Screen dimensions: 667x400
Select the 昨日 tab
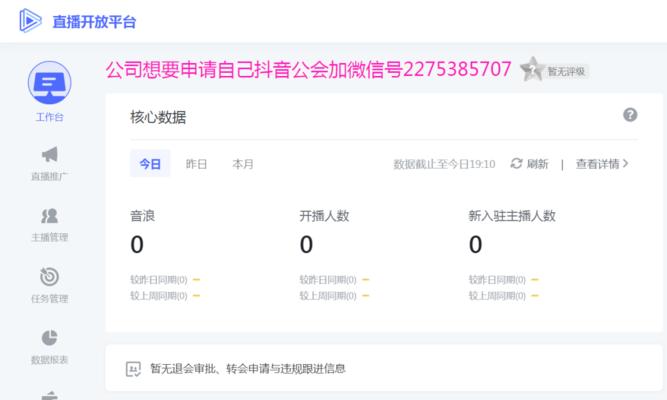(196, 164)
